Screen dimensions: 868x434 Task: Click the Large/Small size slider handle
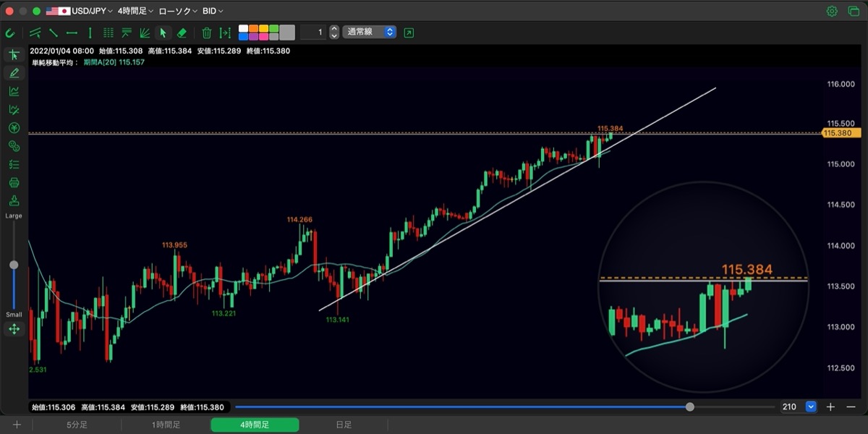click(x=14, y=265)
